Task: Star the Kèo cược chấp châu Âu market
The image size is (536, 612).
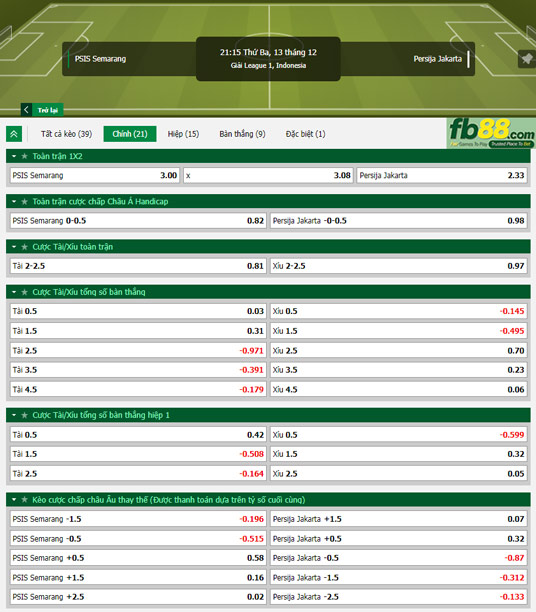Action: click(25, 500)
